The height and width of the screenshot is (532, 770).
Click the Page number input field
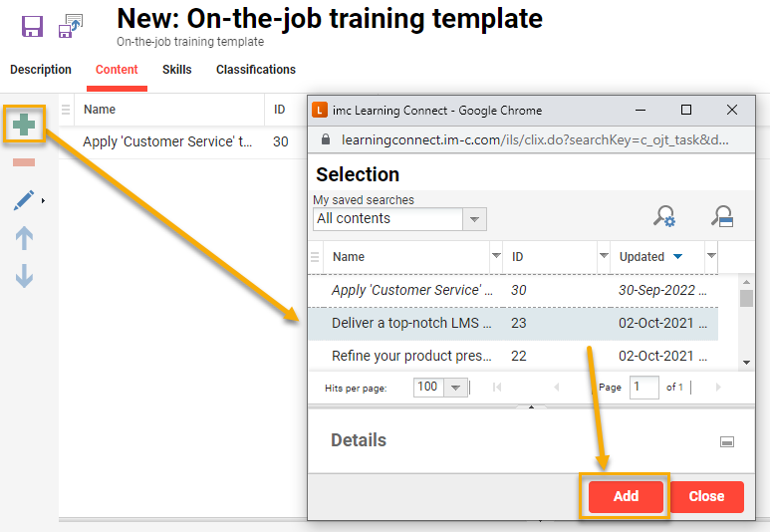coord(643,388)
